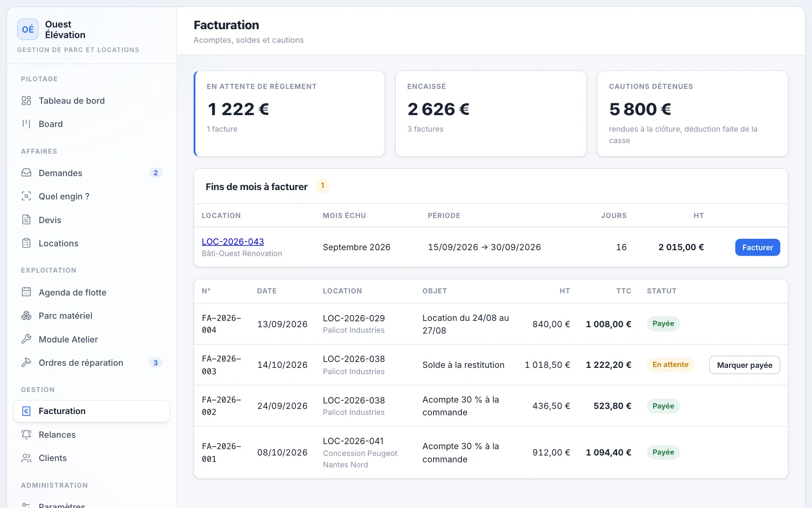Open Demandes in the sidebar

click(92, 173)
